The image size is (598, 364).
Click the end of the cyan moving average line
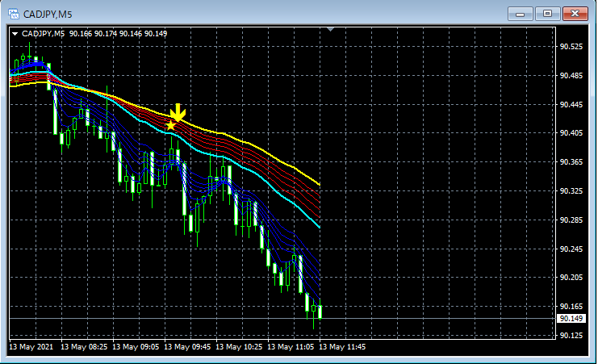click(319, 227)
